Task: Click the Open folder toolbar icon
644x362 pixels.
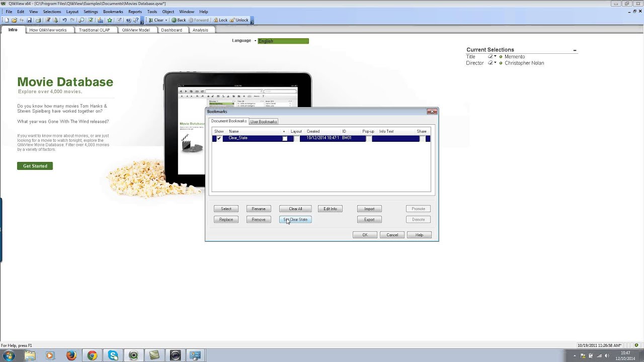Action: pos(14,20)
